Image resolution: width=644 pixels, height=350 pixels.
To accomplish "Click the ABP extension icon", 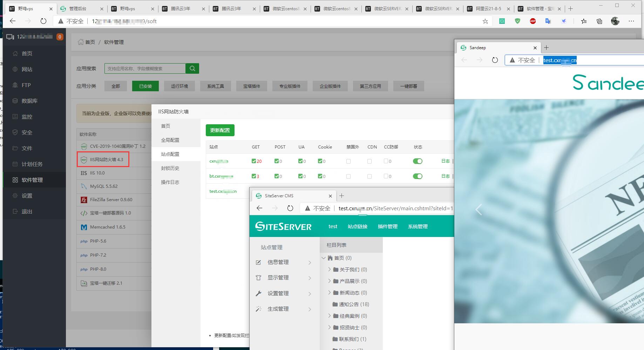I will click(533, 21).
